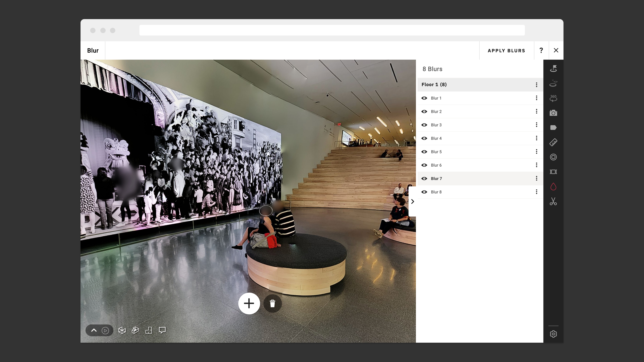Play the tour from bottom bar
The height and width of the screenshot is (362, 644).
[105, 330]
